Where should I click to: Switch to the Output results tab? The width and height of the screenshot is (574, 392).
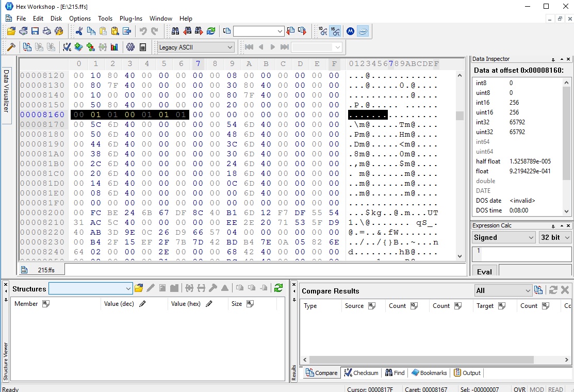click(x=467, y=372)
